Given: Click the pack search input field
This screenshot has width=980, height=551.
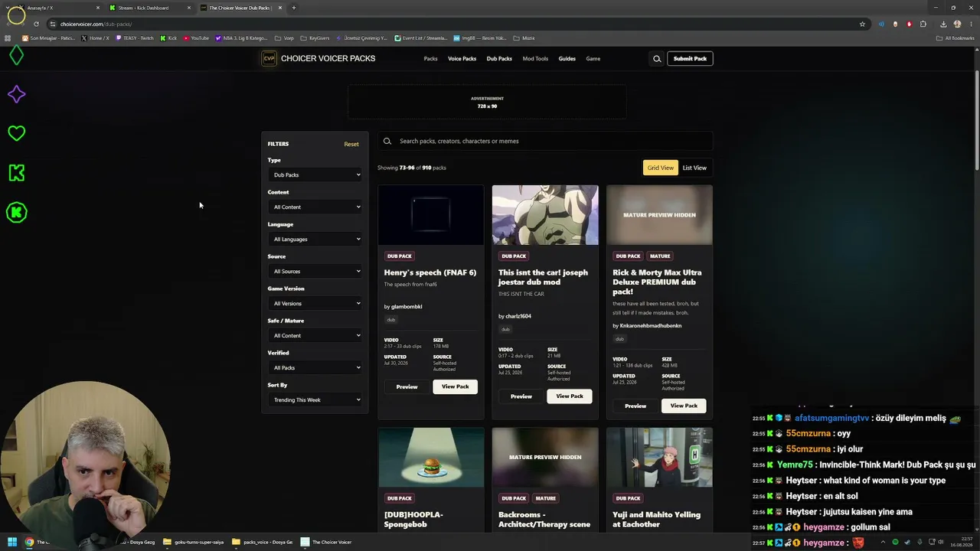Looking at the screenshot, I should (545, 141).
